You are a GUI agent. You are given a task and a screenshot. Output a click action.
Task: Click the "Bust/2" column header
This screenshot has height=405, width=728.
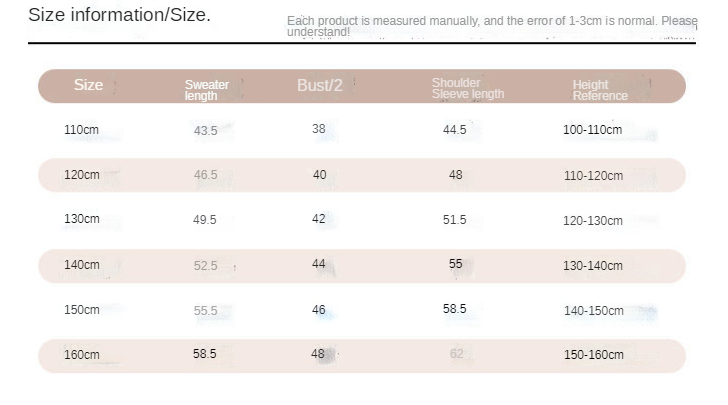320,86
